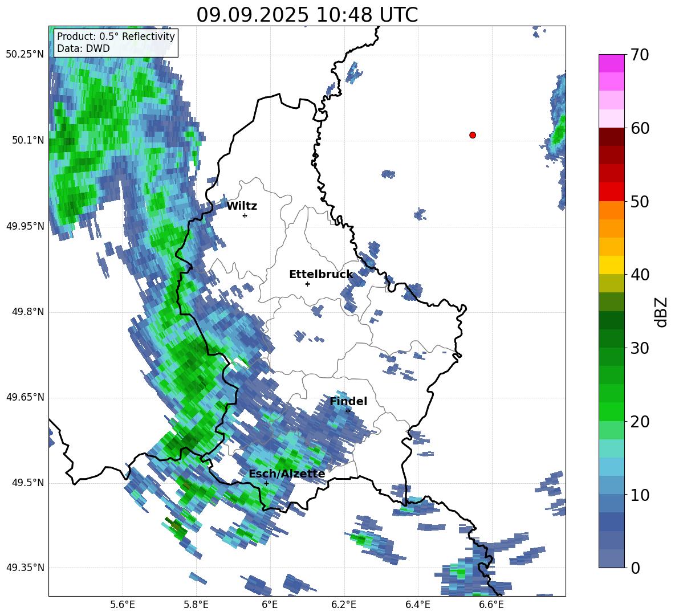Select the Ettelbruck city label

tap(321, 275)
